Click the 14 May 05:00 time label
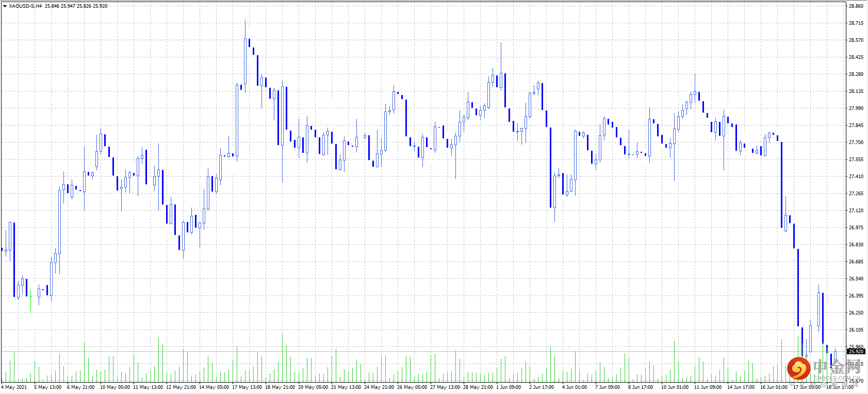 pos(214,387)
